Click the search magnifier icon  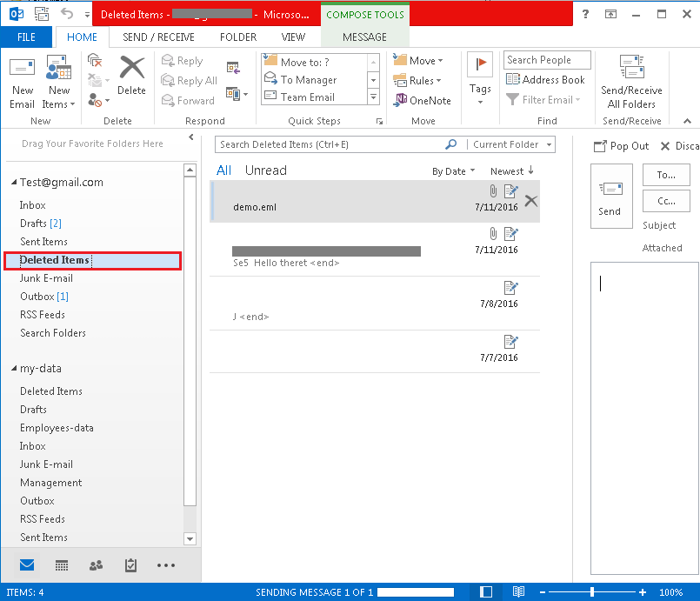coord(451,144)
